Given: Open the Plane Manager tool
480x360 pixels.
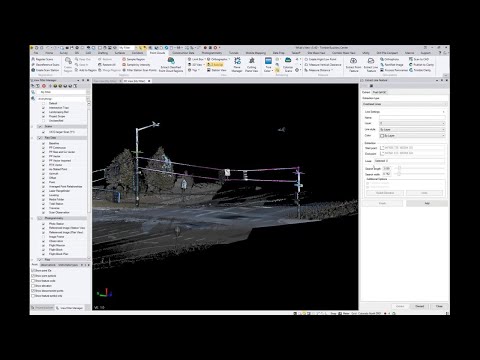Looking at the screenshot, I should click(237, 65).
